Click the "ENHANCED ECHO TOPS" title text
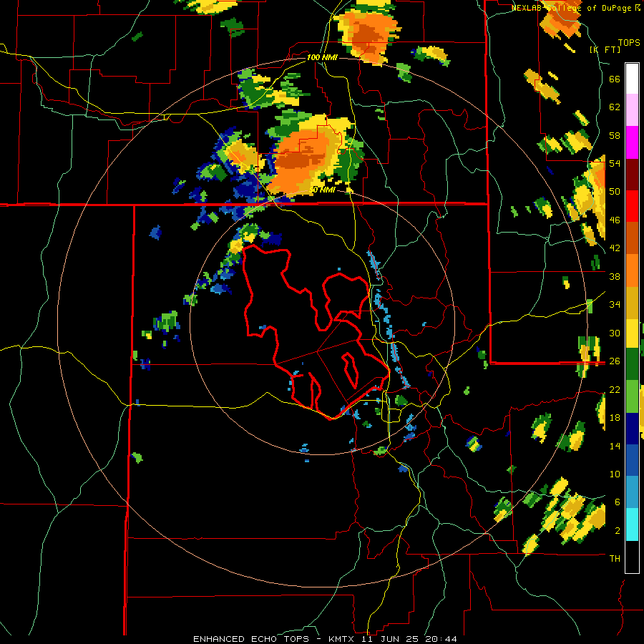The image size is (644, 644). point(251,639)
